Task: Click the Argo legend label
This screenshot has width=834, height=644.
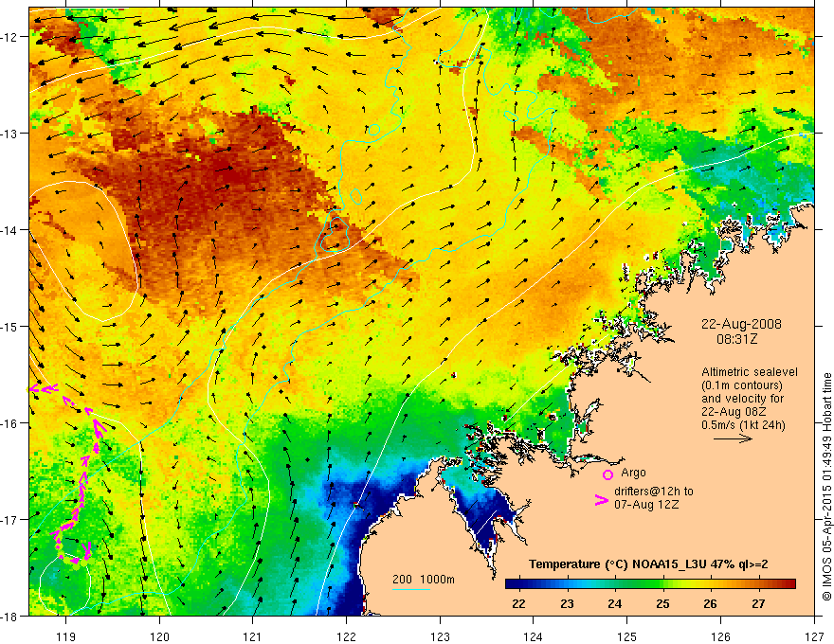Action: [x=633, y=473]
